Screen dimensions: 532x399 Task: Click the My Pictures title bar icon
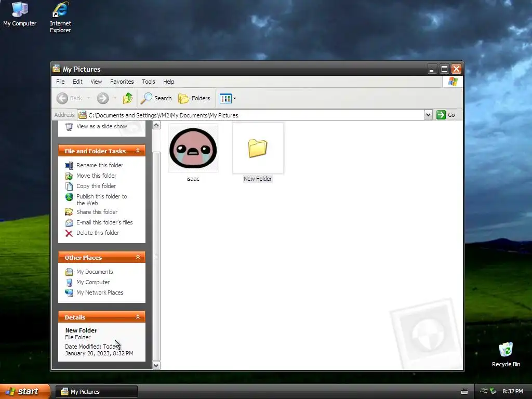pos(56,69)
